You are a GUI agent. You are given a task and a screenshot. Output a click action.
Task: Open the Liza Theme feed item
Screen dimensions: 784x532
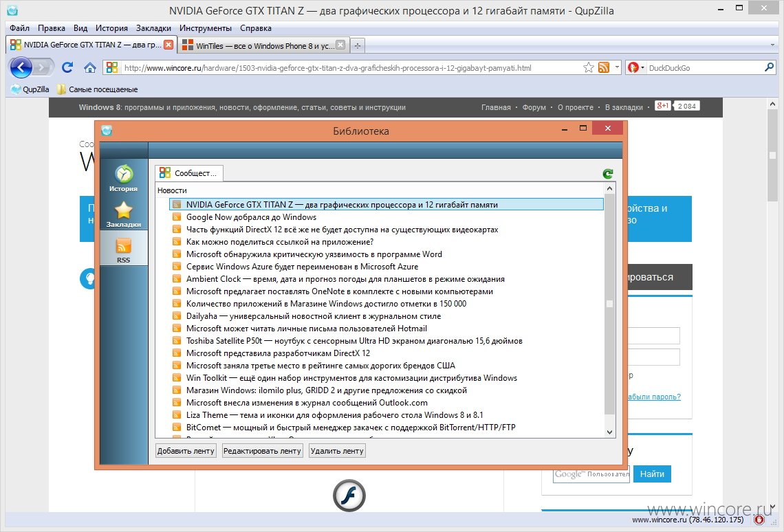click(x=334, y=414)
